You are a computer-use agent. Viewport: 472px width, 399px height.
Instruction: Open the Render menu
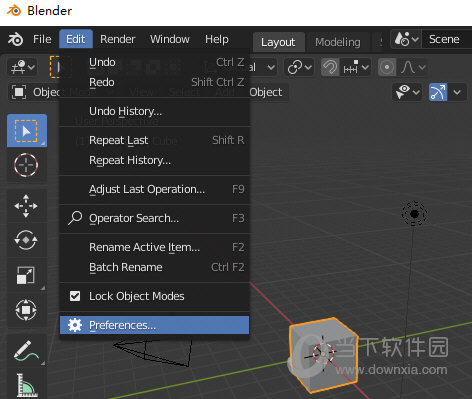(118, 39)
